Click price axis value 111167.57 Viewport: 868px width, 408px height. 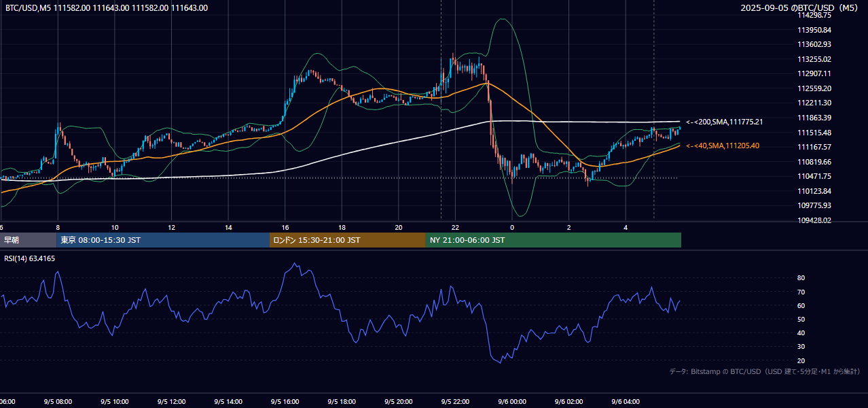coord(814,147)
